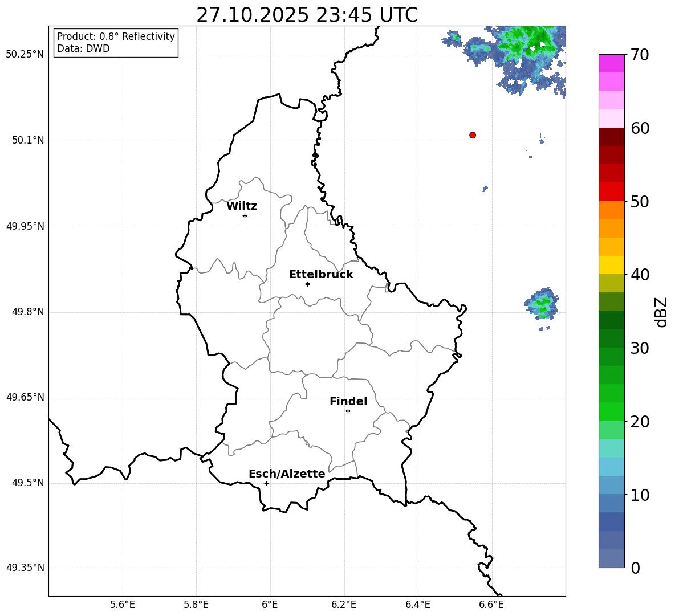
Task: Select the Wiltz station label
Action: click(x=242, y=206)
